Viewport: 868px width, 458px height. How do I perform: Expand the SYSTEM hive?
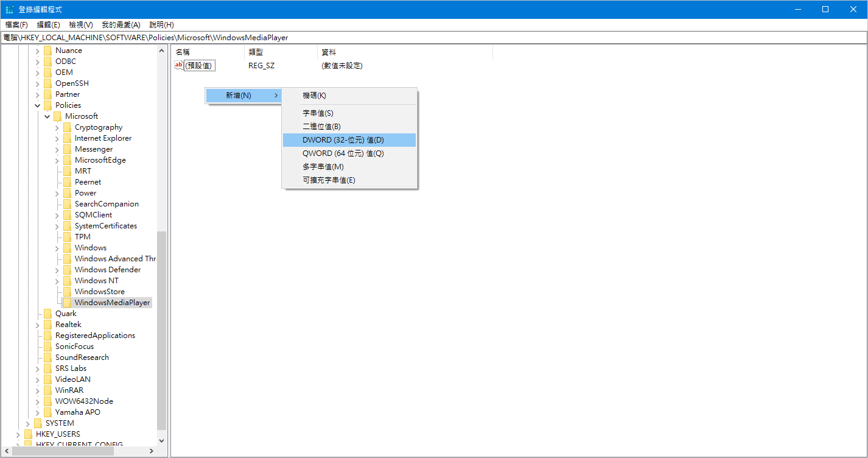tap(28, 423)
